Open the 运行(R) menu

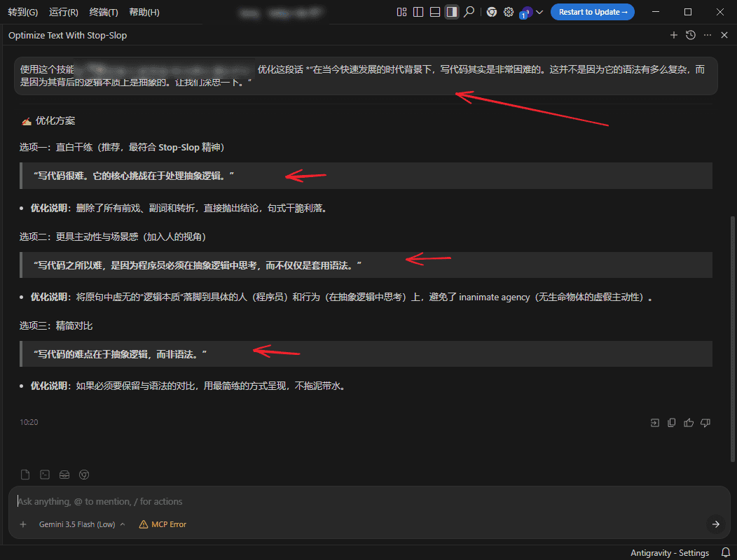pyautogui.click(x=64, y=12)
